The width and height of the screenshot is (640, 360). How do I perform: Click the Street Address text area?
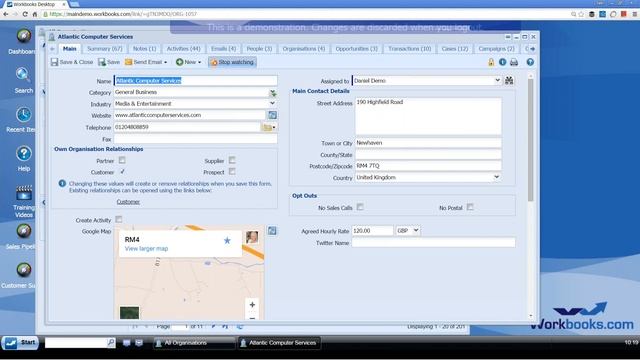point(428,116)
